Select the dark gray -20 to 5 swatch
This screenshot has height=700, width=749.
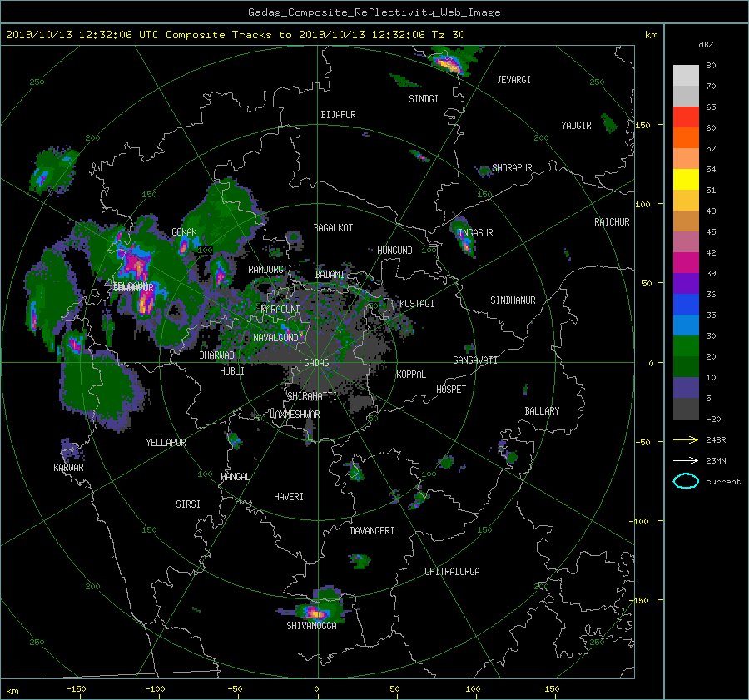[686, 409]
